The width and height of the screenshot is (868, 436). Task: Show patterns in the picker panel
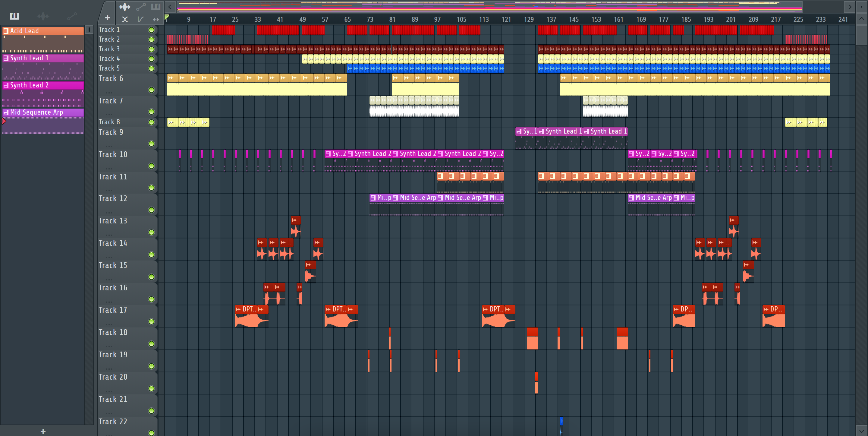(x=14, y=16)
